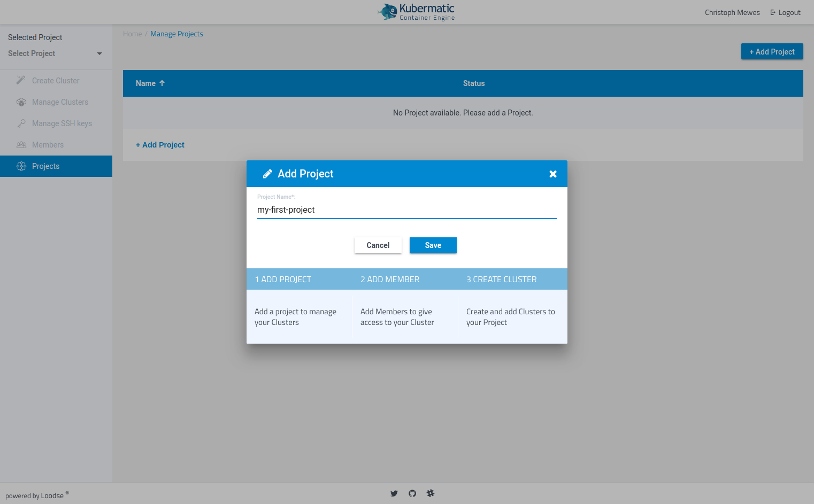814x504 pixels.
Task: Select Members in sidebar
Action: 56,145
